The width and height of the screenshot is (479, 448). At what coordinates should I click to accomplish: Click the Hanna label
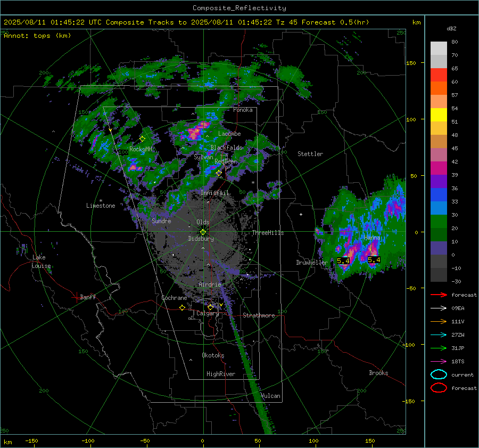click(x=372, y=238)
